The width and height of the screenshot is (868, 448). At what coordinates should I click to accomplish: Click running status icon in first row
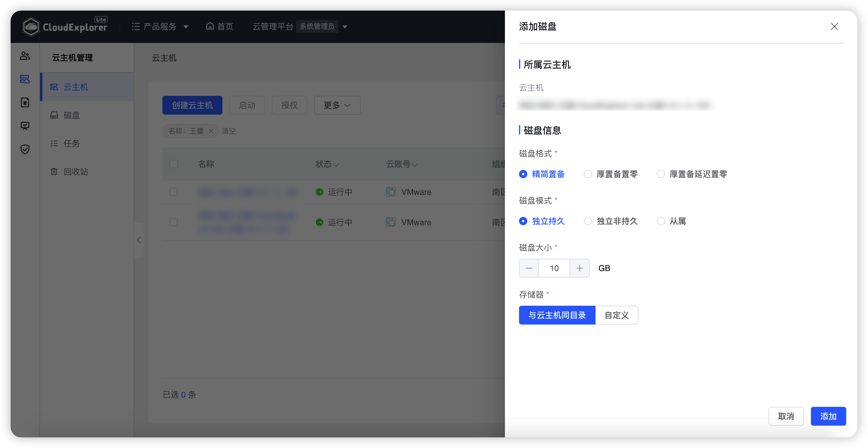(x=320, y=192)
